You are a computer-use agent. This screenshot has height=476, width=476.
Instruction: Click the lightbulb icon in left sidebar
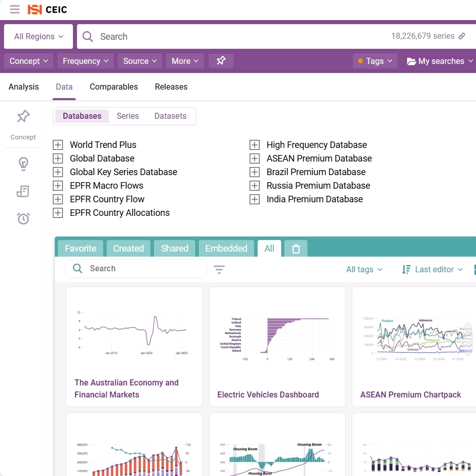pyautogui.click(x=23, y=164)
